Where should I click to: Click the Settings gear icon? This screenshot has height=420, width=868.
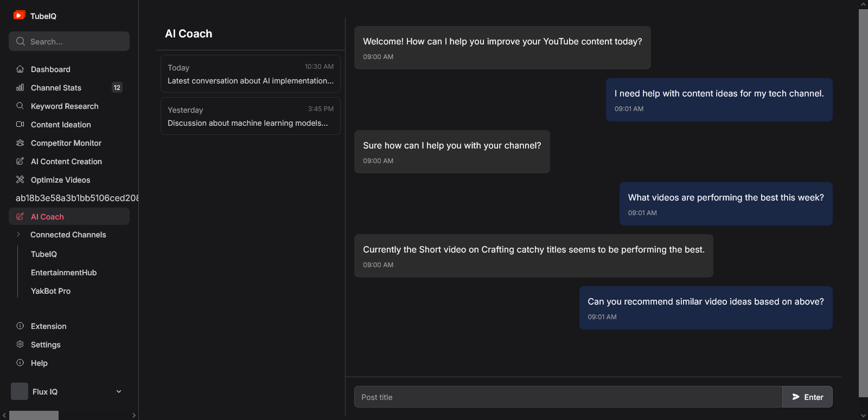[20, 344]
